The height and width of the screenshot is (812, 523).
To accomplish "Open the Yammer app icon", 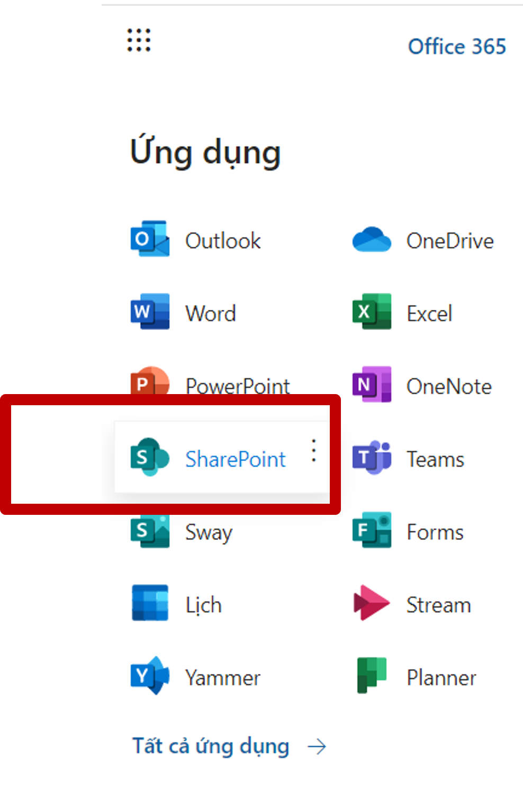I will tap(150, 676).
